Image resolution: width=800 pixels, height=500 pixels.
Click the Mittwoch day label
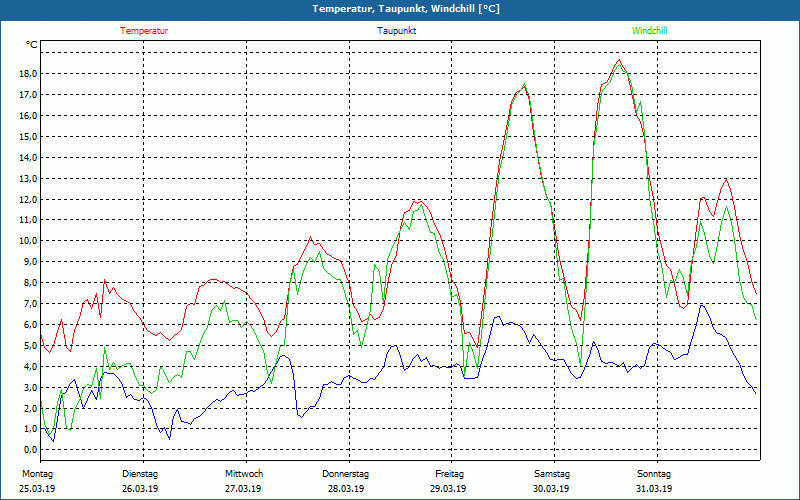coord(244,474)
